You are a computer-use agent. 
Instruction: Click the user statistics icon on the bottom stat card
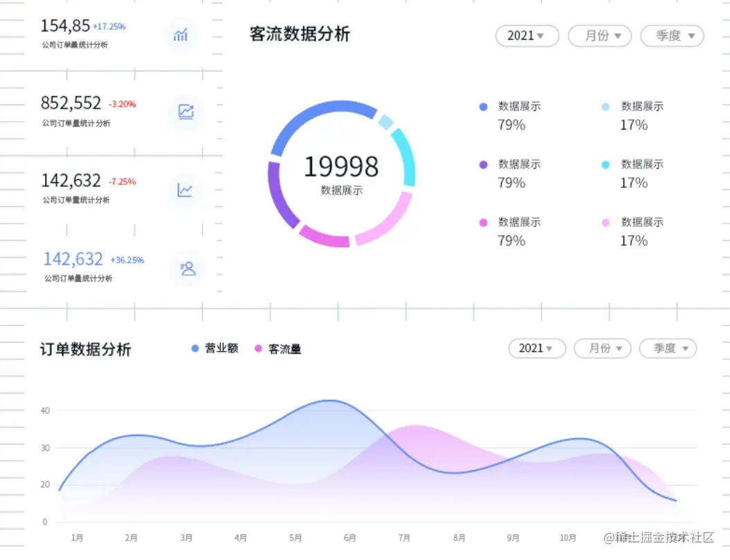coord(186,269)
